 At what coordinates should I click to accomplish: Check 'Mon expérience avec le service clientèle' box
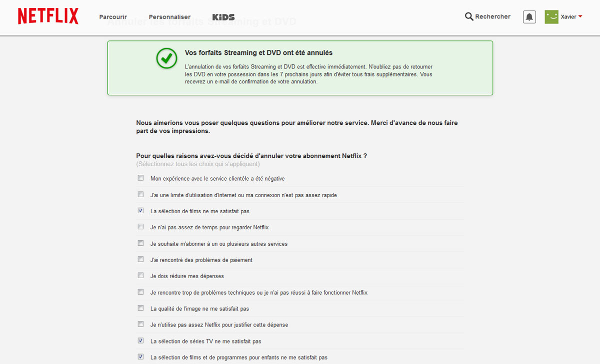[x=140, y=178]
